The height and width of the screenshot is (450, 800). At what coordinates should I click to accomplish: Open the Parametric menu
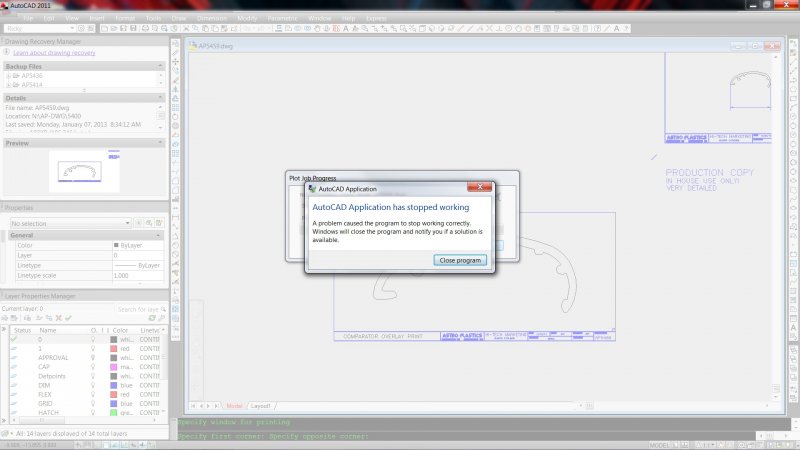(282, 18)
